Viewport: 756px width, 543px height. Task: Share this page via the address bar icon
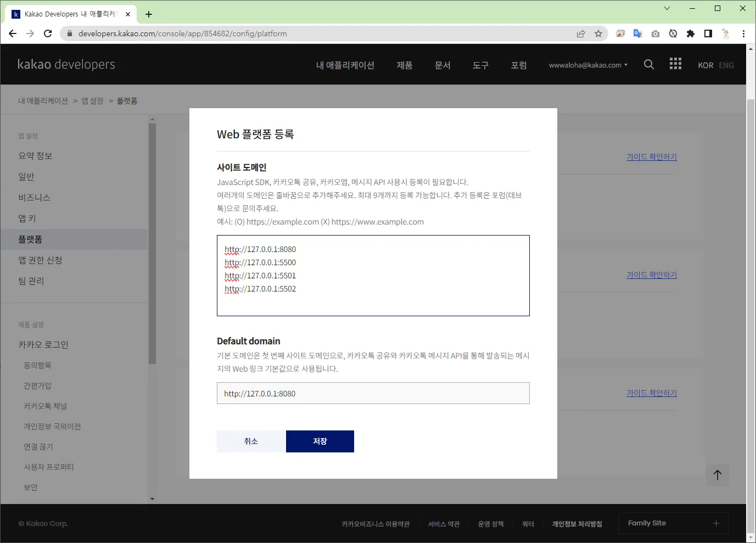coord(581,33)
